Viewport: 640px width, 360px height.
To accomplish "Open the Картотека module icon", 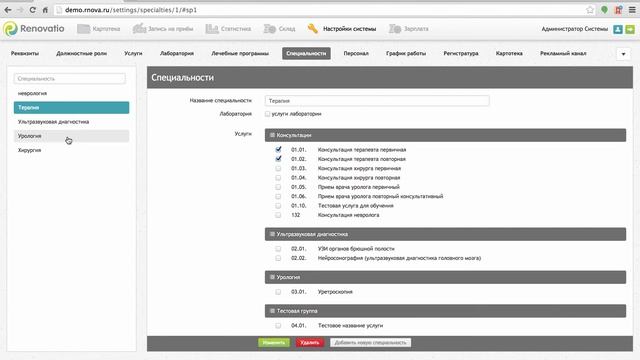I will tap(83, 29).
